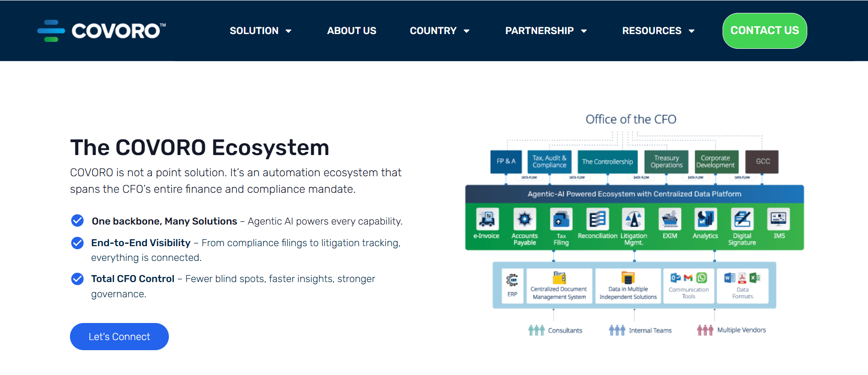
Task: Expand the COUNTRY dropdown menu
Action: click(x=440, y=31)
